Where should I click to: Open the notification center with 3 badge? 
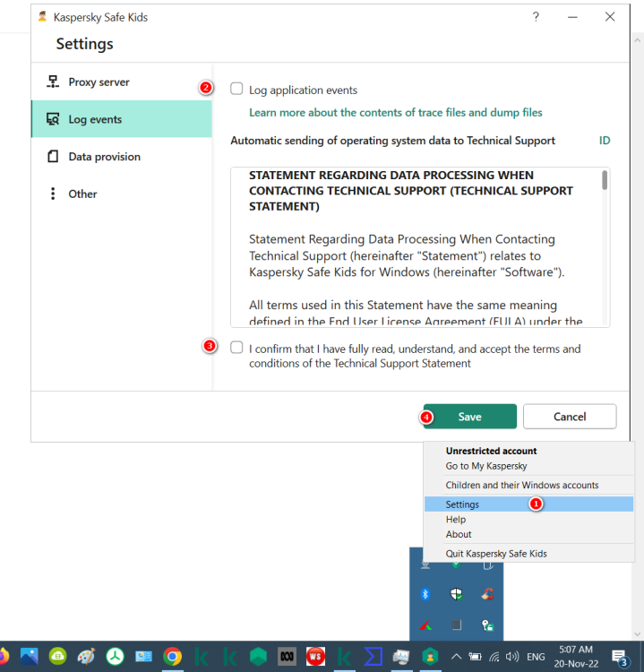click(x=620, y=657)
